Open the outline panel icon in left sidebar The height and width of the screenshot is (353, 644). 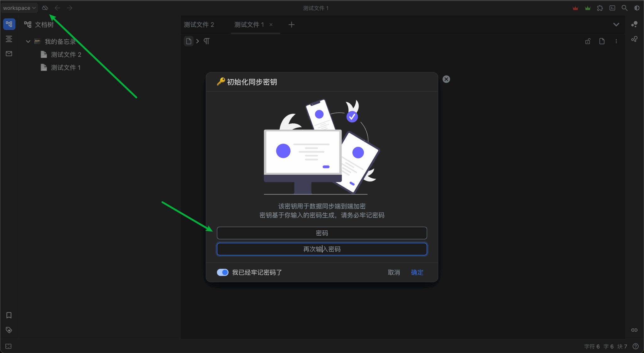(9, 39)
